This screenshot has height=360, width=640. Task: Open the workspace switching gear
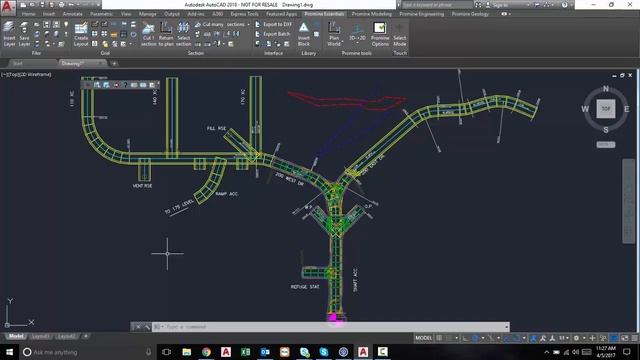pyautogui.click(x=576, y=338)
